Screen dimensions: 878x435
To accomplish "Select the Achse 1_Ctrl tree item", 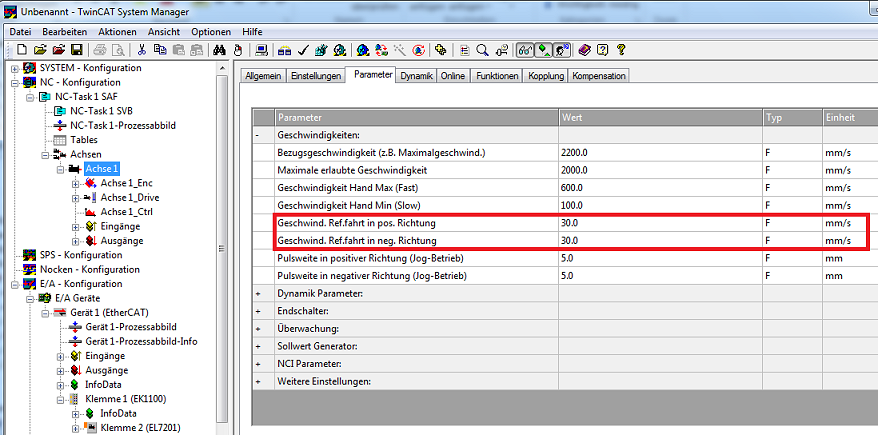I will [x=127, y=212].
